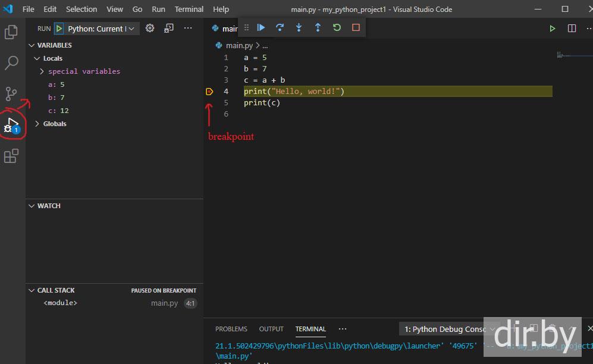Open the Search view icon
This screenshot has height=364, width=593.
[11, 62]
